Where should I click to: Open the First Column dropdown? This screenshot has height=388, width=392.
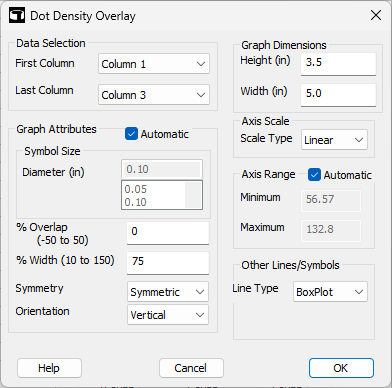point(154,64)
